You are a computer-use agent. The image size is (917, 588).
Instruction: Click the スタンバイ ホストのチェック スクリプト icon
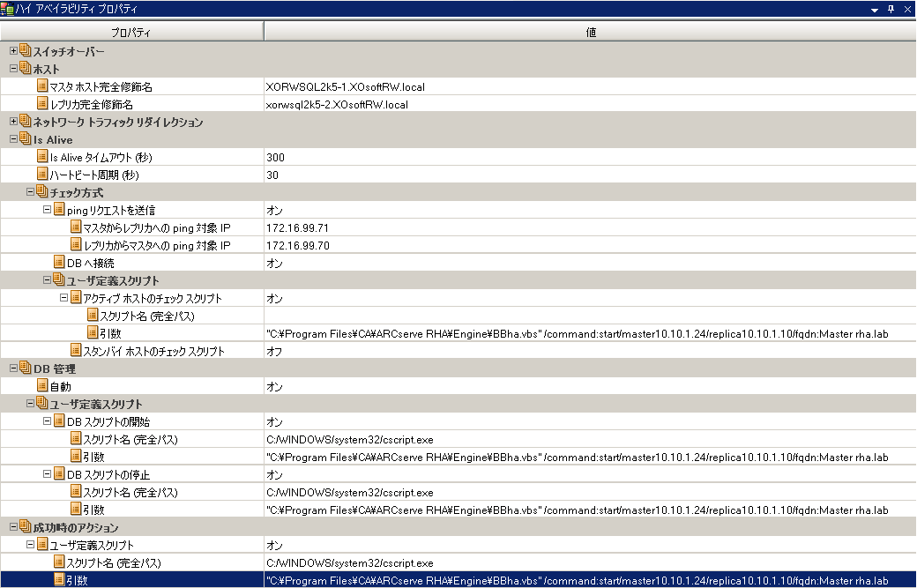coord(76,350)
